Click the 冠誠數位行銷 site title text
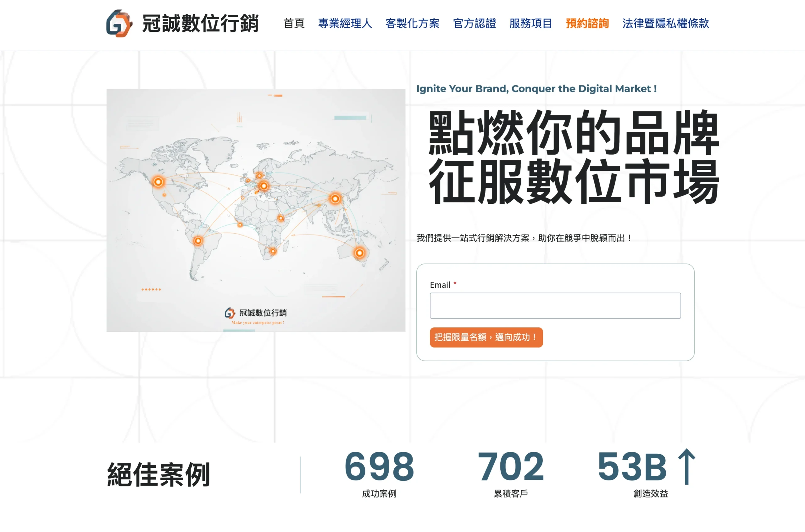805x532 pixels. coord(200,23)
